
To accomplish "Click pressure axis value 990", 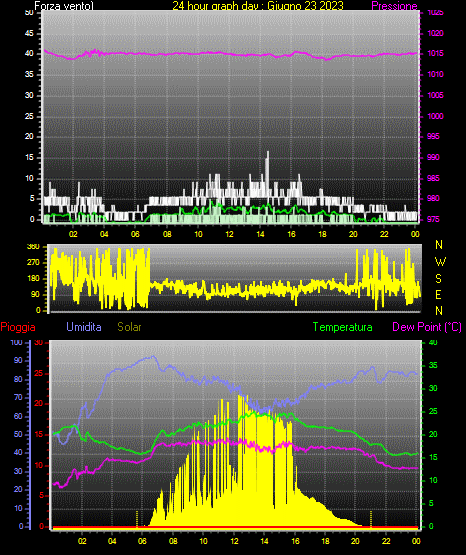I will click(x=433, y=157).
